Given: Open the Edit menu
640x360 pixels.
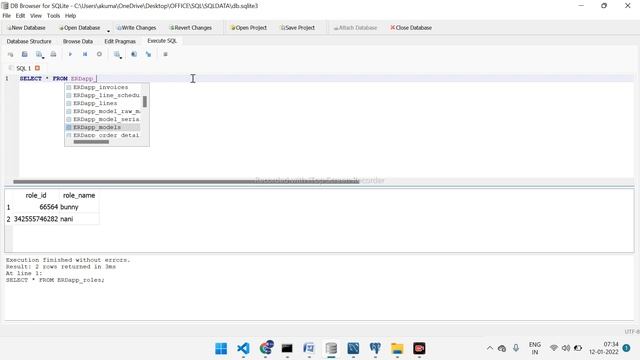Looking at the screenshot, I should click(x=20, y=16).
